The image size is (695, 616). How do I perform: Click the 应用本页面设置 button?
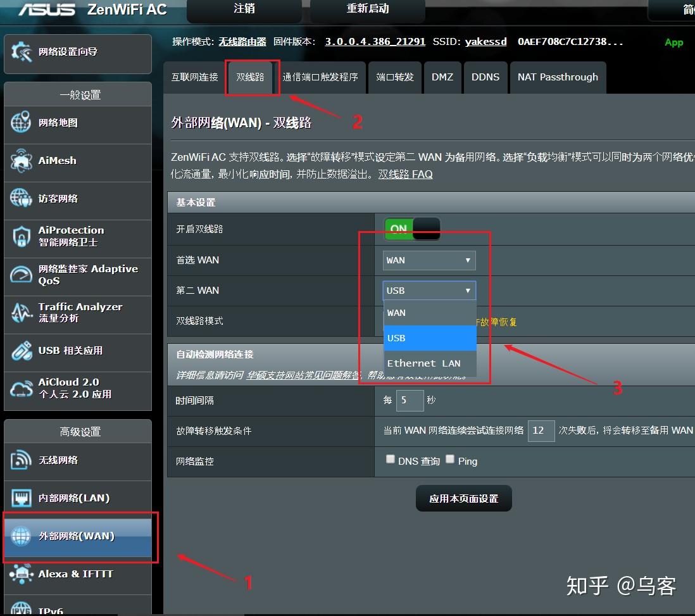[x=463, y=498]
